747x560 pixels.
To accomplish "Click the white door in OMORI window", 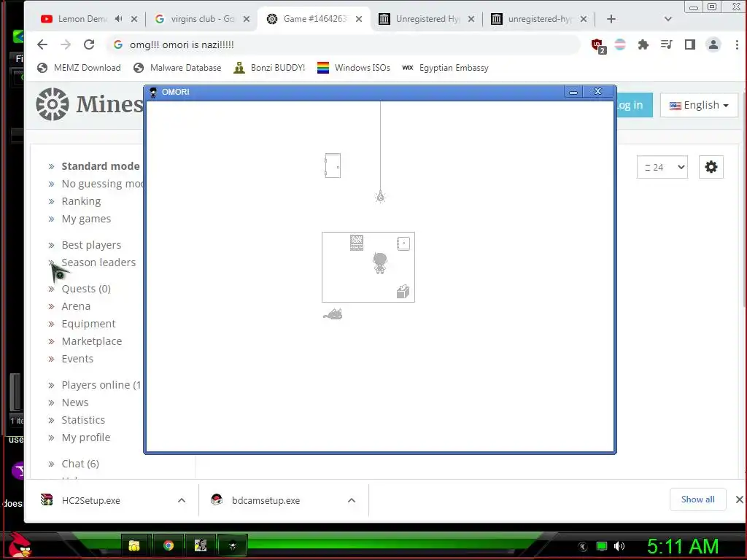I will [x=333, y=166].
